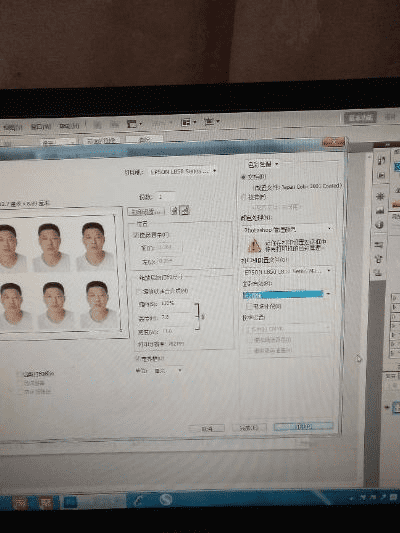Open the panel icon below the History icon

click(x=381, y=175)
